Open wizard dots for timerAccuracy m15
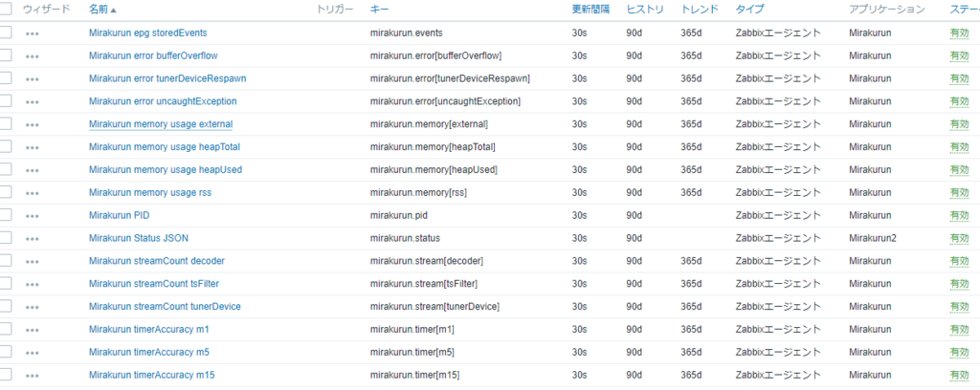Viewport: 980px width, 390px height. point(33,376)
